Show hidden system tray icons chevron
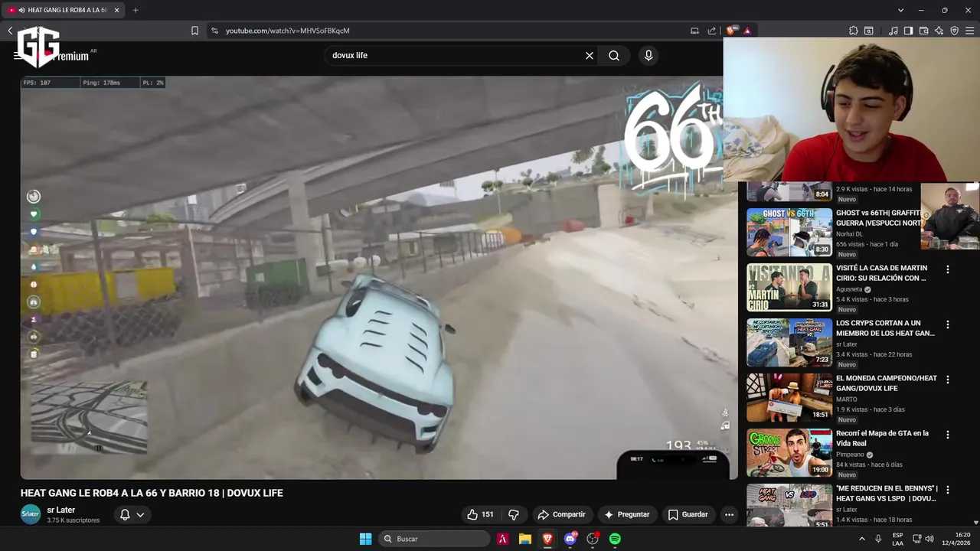This screenshot has height=551, width=980. pos(861,539)
